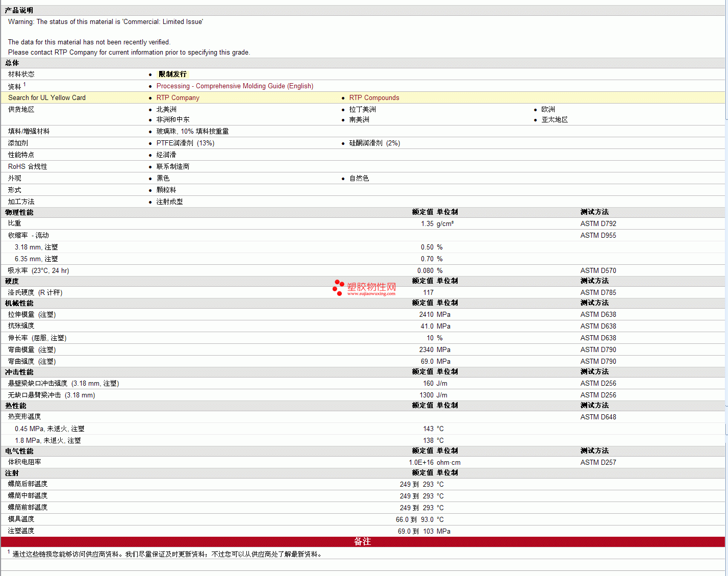Select the 黑色 appearance entry
This screenshot has height=576, width=728.
pyautogui.click(x=163, y=179)
